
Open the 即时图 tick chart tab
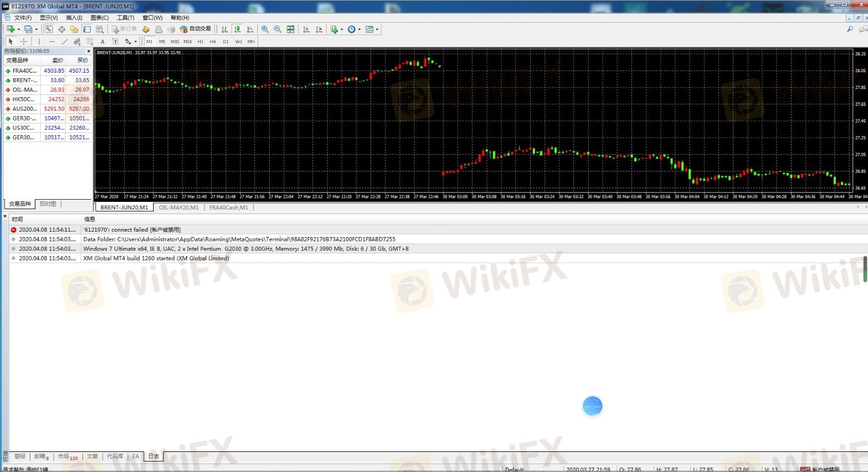(48, 204)
